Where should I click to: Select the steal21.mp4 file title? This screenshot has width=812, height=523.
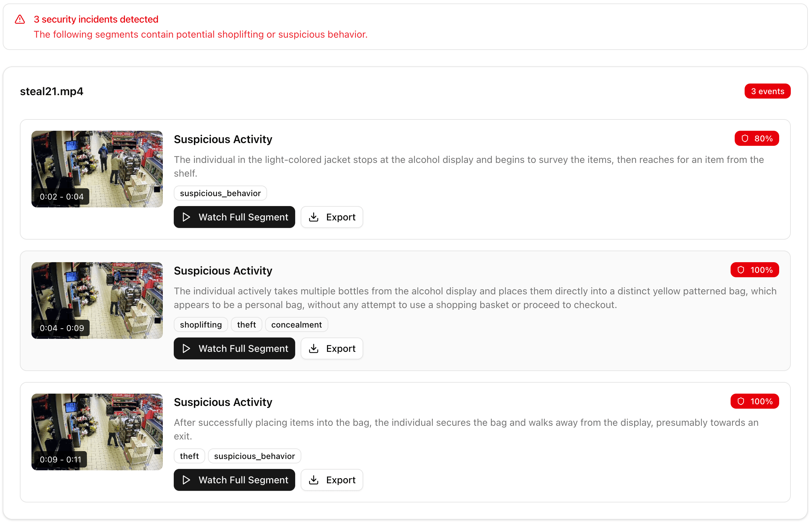tap(51, 91)
